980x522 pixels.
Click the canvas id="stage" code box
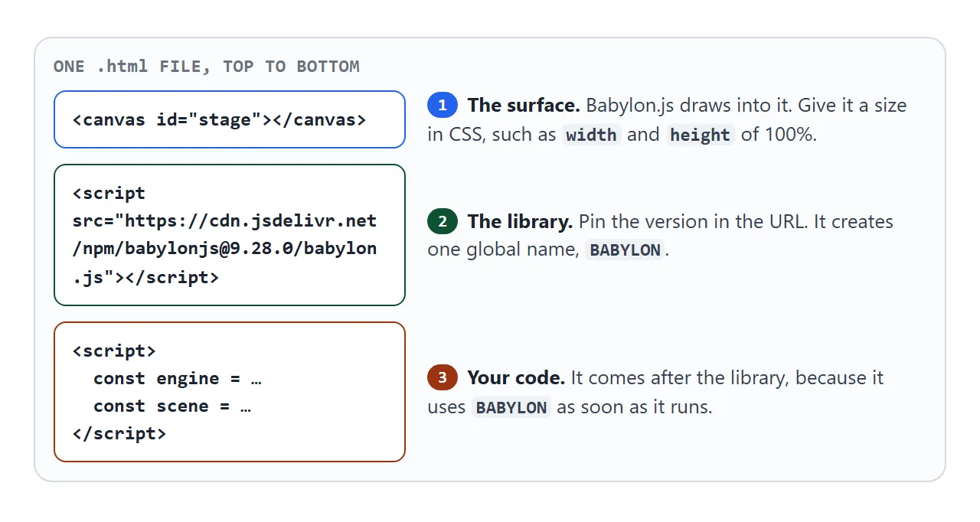coord(229,119)
